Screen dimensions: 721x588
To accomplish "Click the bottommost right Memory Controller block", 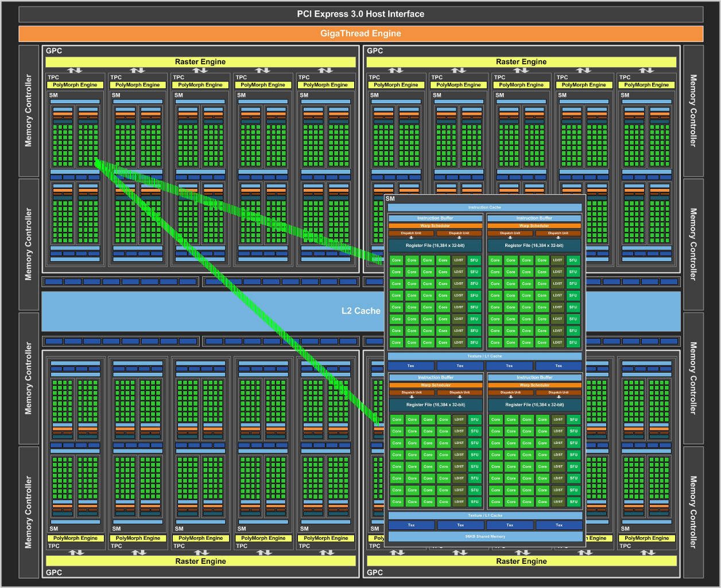I will 693,512.
